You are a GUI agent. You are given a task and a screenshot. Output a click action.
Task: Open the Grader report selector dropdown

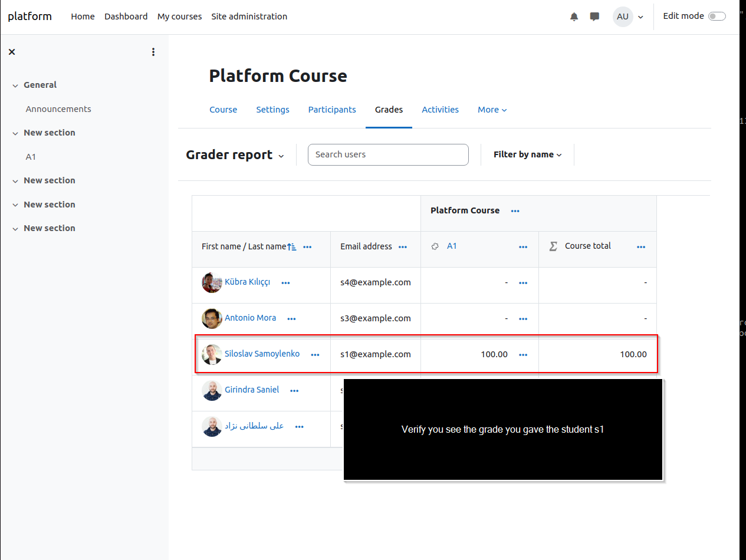click(x=235, y=155)
